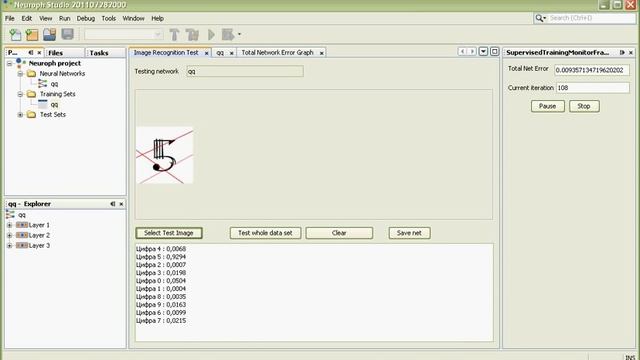The height and width of the screenshot is (360, 640).
Task: Click the Current iteration field
Action: click(x=593, y=88)
